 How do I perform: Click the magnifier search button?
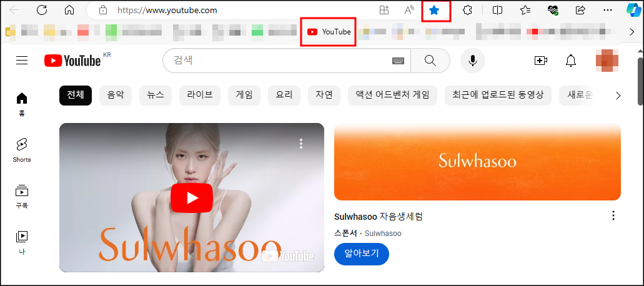point(430,61)
